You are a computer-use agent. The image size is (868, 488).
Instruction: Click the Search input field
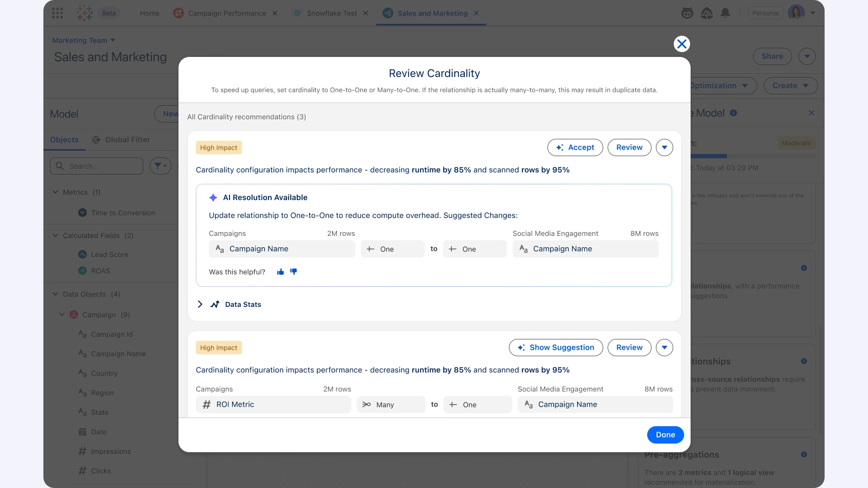(97, 166)
